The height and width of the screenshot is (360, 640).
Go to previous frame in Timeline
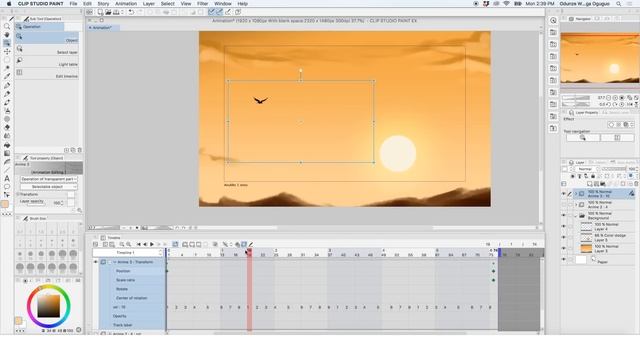coord(145,244)
